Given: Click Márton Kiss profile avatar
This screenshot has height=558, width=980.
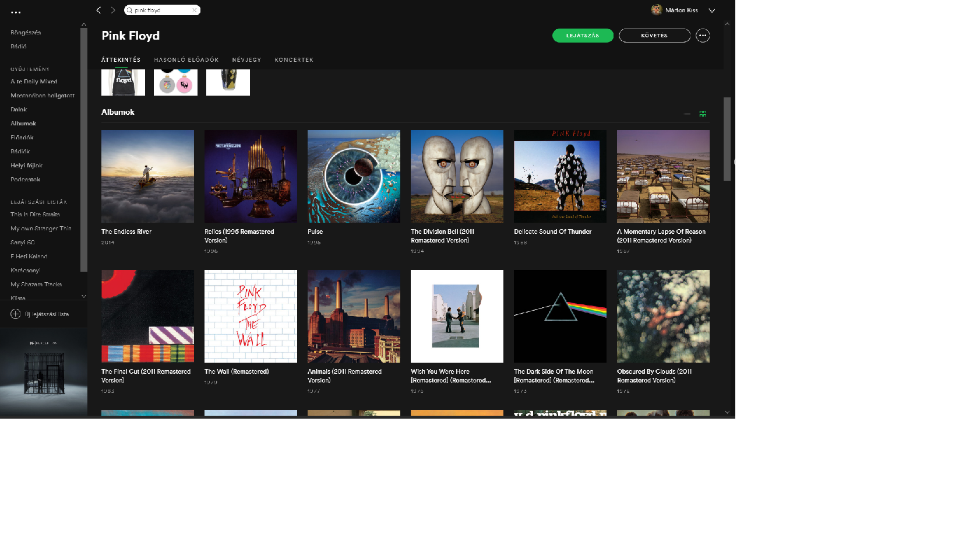Looking at the screenshot, I should [657, 10].
